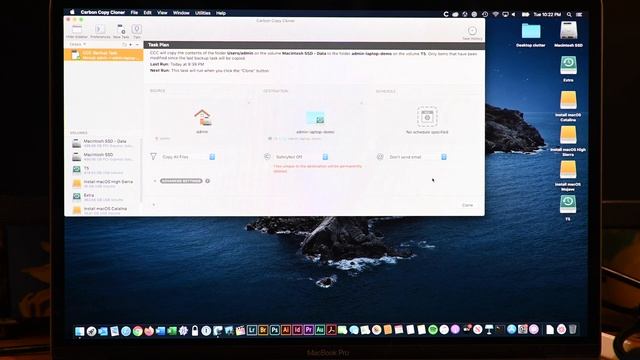This screenshot has width=640, height=360.
Task: Open Spotlight search in menu bar
Action: (x=569, y=14)
